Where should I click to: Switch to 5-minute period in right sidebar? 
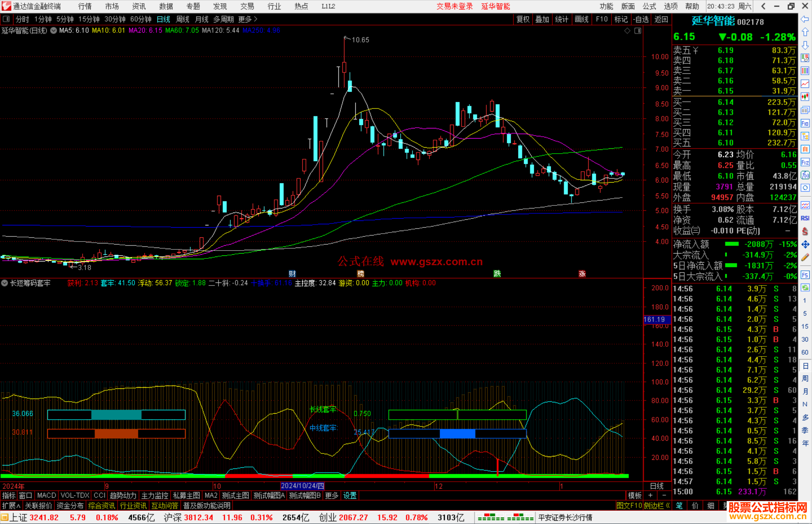[805, 313]
